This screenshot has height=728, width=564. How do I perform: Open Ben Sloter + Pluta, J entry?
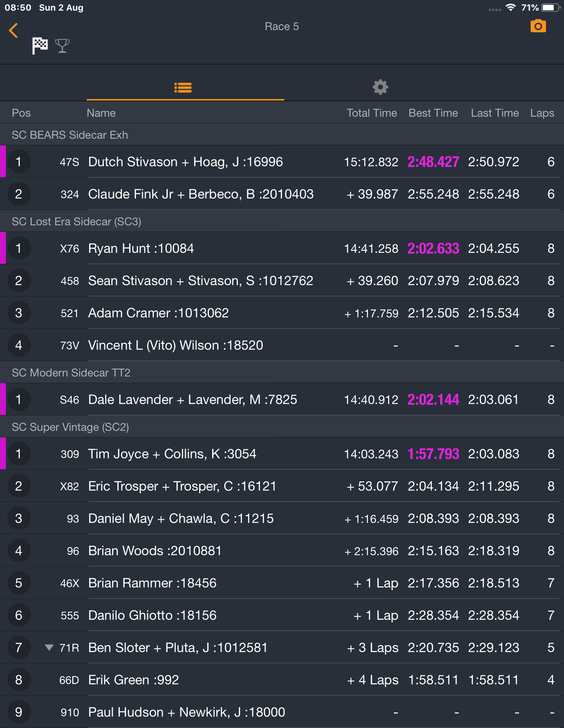(282, 647)
